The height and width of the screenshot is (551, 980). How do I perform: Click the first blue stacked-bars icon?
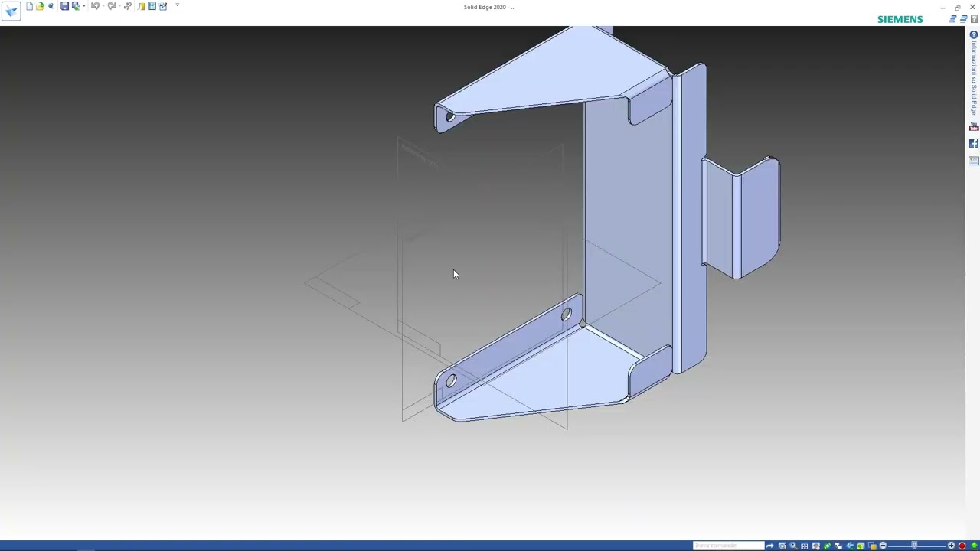tap(952, 19)
